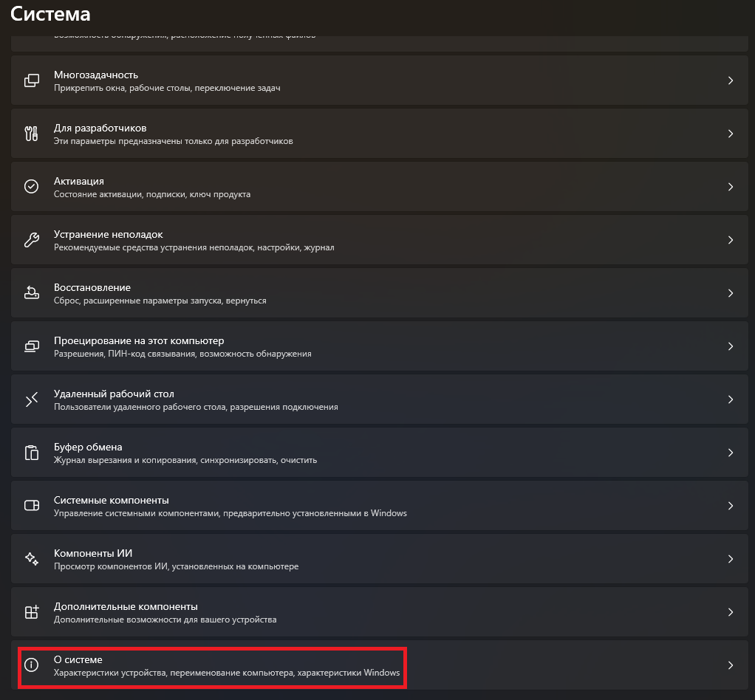The width and height of the screenshot is (755, 700).
Task: Click the О системе info icon
Action: tap(32, 665)
